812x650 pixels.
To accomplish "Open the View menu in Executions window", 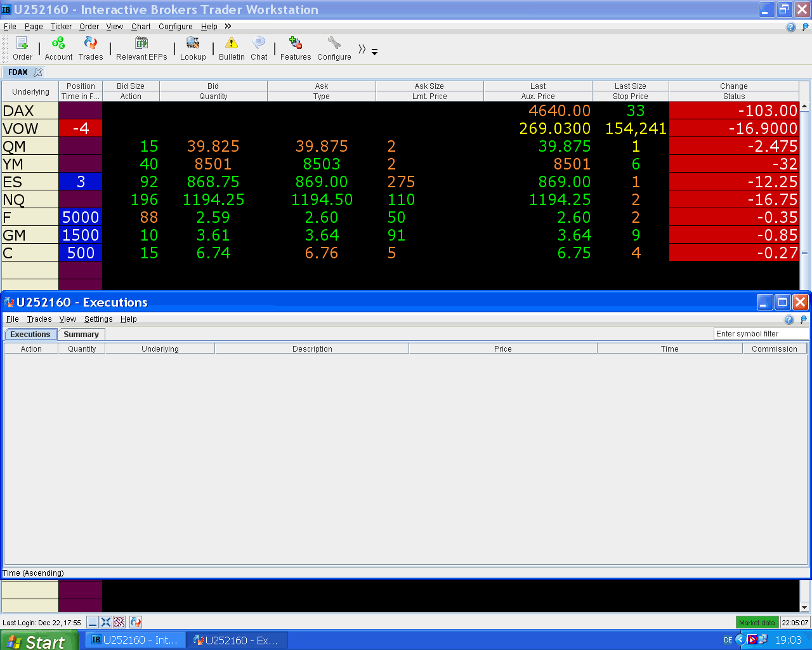I will click(x=68, y=319).
